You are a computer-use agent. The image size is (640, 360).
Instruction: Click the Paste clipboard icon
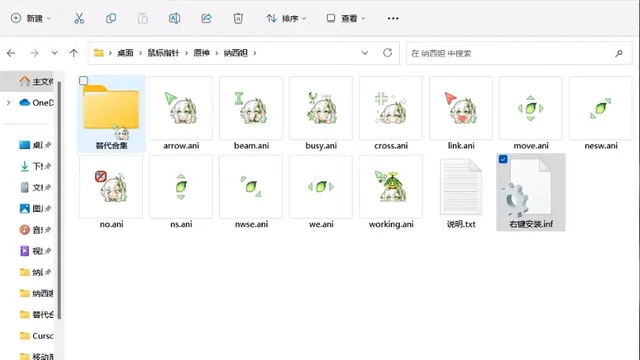[x=142, y=18]
